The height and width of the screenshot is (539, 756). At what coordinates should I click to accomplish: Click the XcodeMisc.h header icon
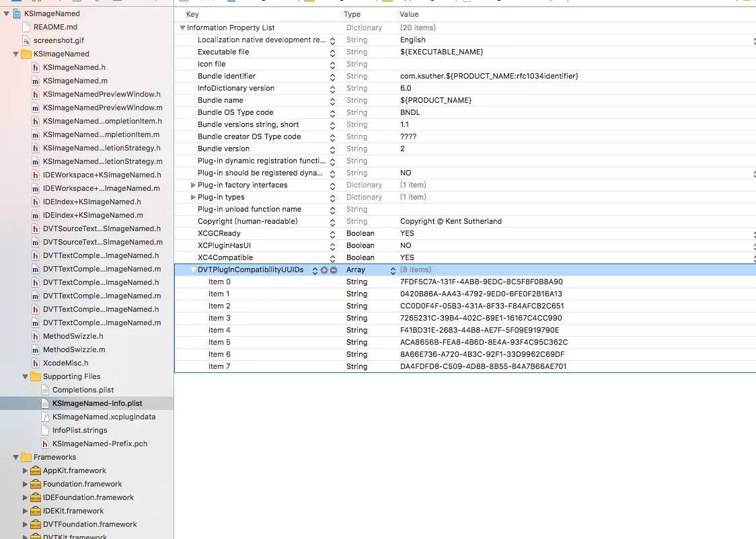point(35,363)
